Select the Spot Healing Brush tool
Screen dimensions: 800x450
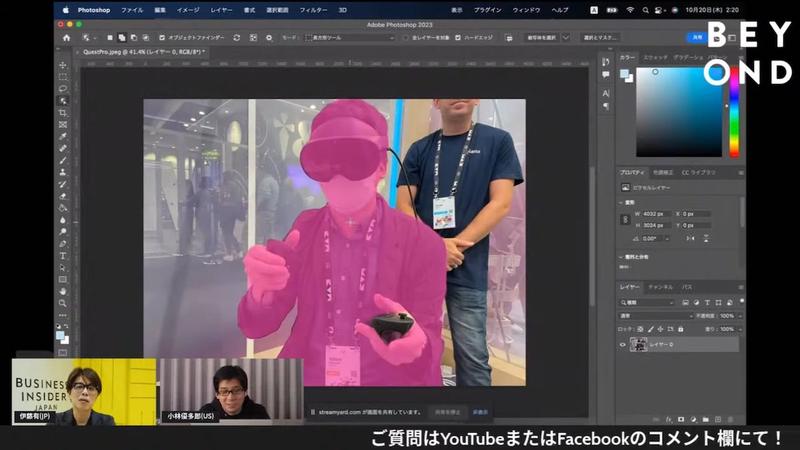(x=63, y=148)
